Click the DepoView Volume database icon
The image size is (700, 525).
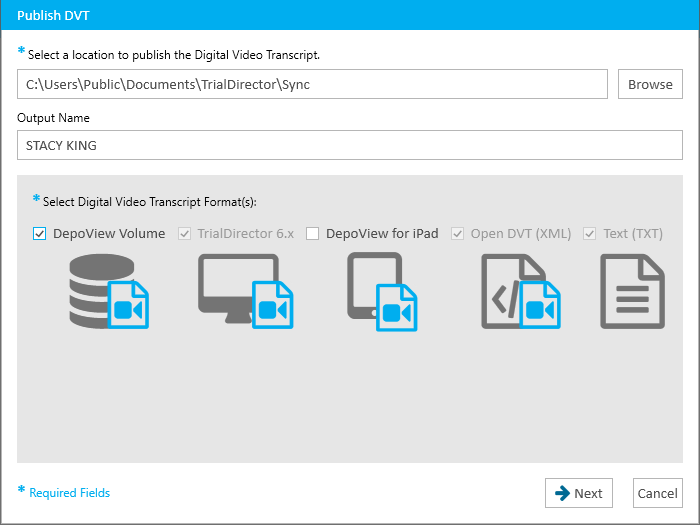(x=109, y=292)
